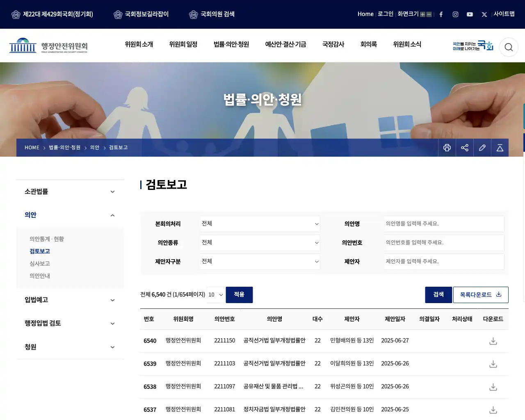The image size is (525, 420).
Task: Click the 적용 apply button
Action: click(x=239, y=295)
